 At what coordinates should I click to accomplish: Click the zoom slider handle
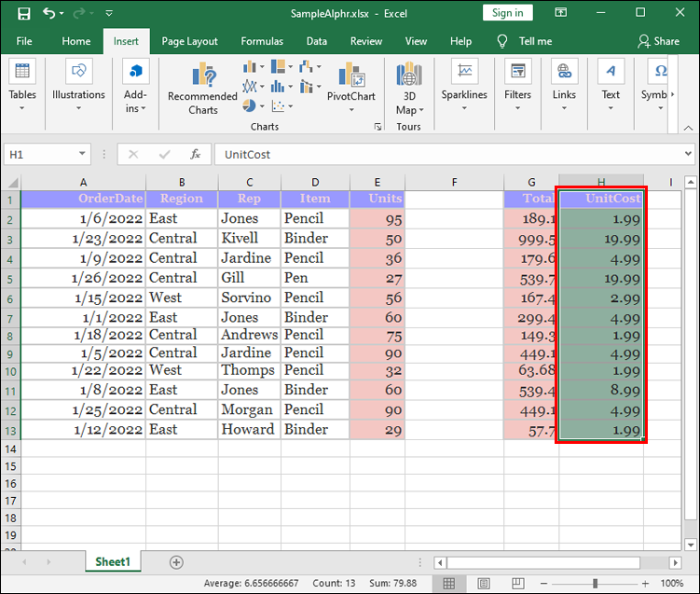[x=595, y=584]
